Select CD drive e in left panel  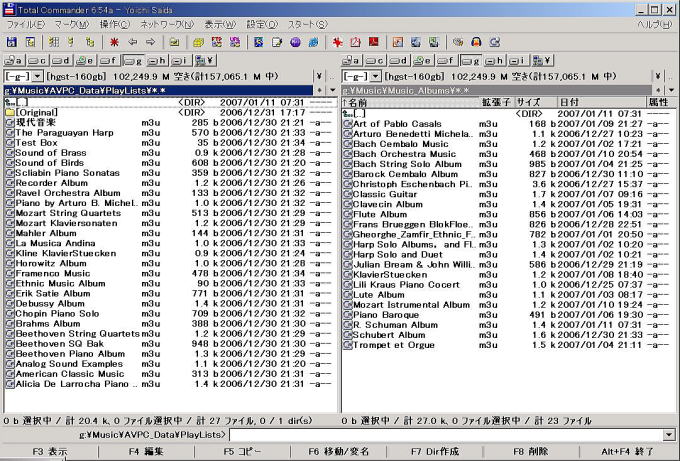[x=85, y=61]
